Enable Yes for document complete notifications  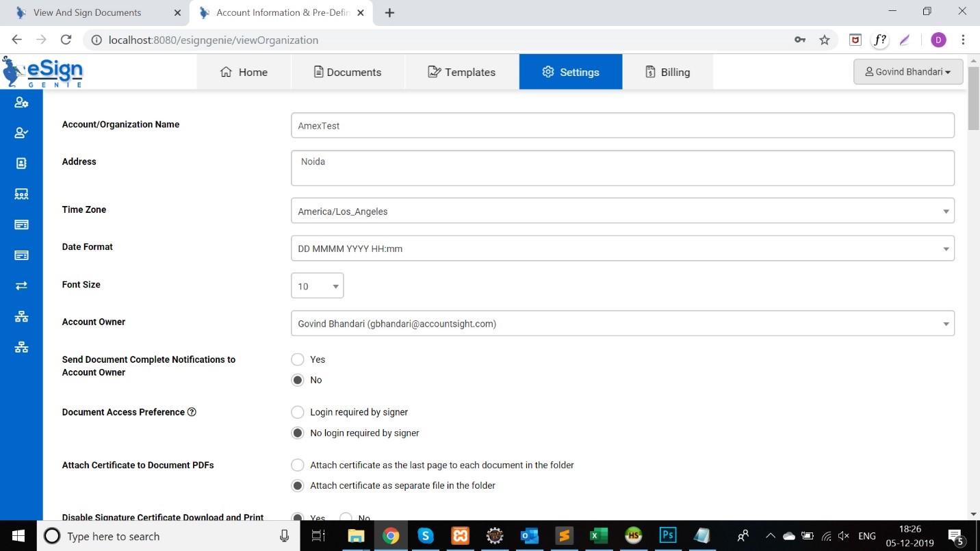[x=298, y=359]
